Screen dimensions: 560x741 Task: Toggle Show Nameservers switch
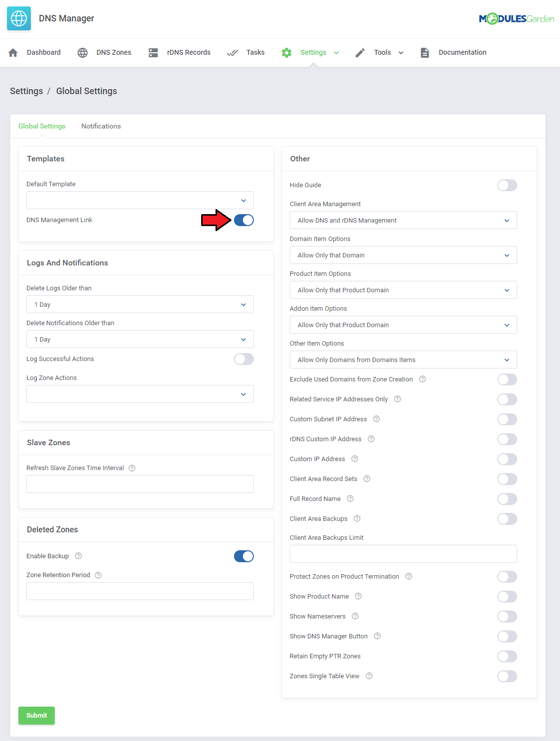(507, 617)
